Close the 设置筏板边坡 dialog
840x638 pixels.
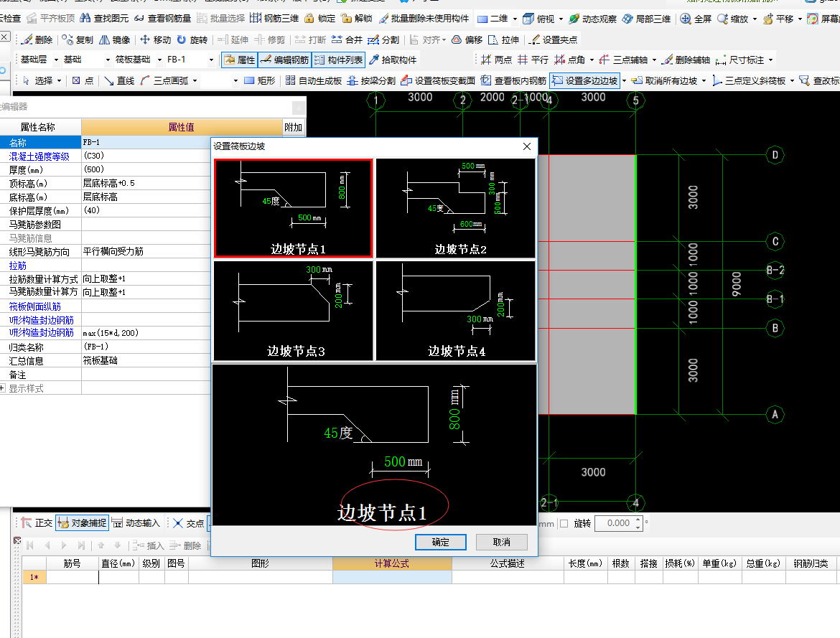point(527,146)
